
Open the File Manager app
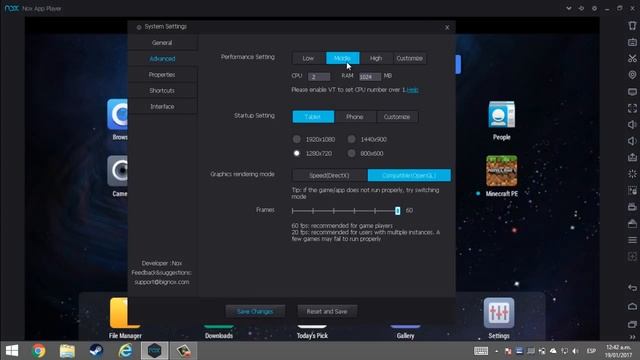[124, 313]
